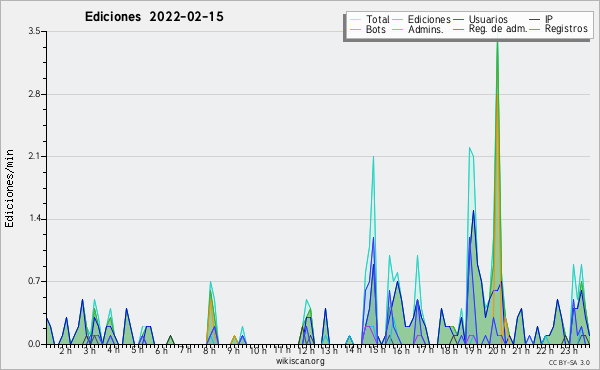Click the 3.5 value on the y-axis
The image size is (600, 370).
[34, 31]
